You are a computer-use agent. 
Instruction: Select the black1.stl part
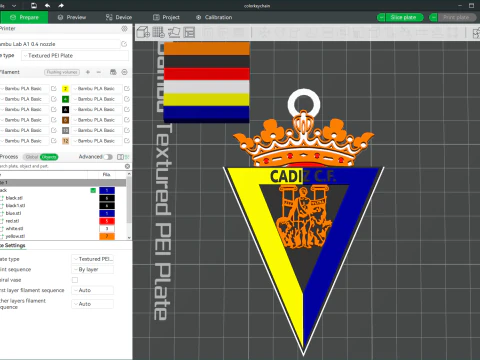pyautogui.click(x=15, y=206)
